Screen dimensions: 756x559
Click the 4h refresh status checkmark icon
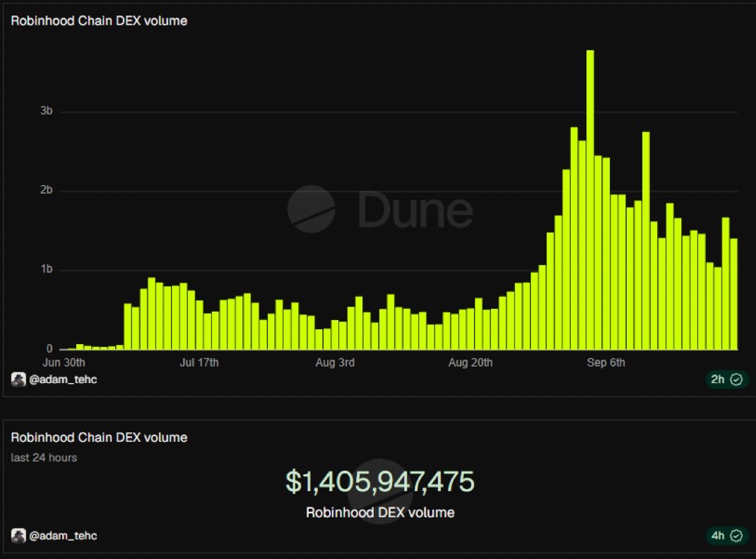click(x=736, y=536)
